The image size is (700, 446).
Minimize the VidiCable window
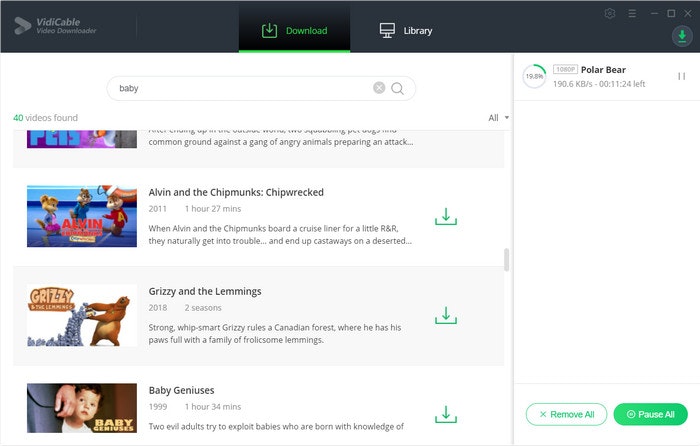(654, 13)
